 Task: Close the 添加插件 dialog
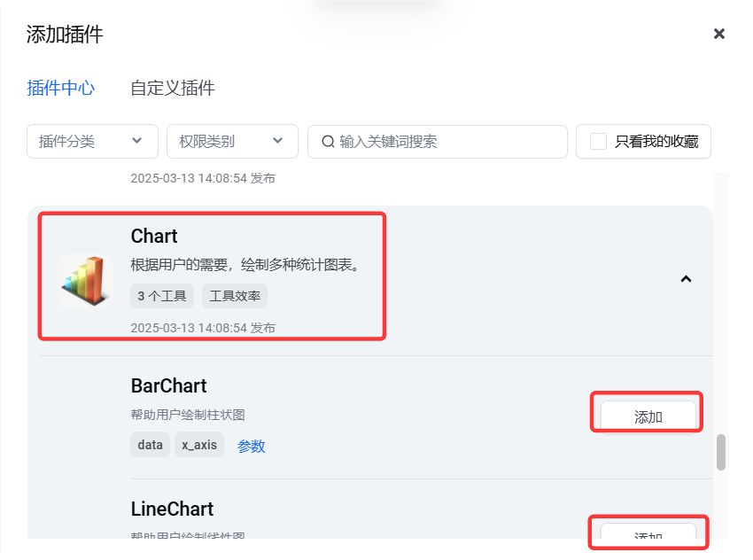[719, 34]
